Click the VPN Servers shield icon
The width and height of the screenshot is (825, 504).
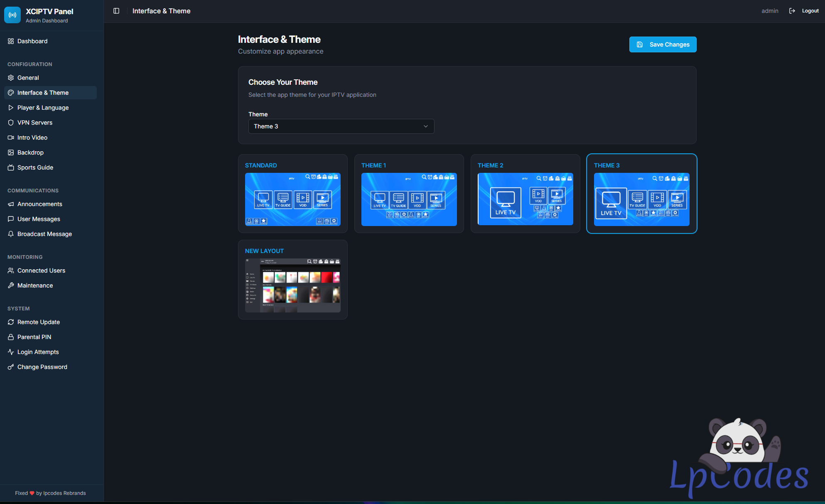pos(11,123)
